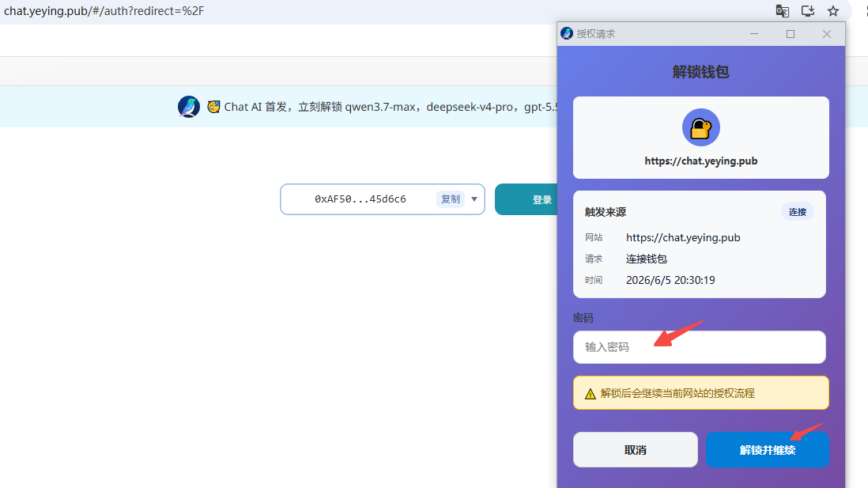This screenshot has width=868, height=488.
Task: Maximize the 授权请求 popup window
Action: click(x=791, y=34)
